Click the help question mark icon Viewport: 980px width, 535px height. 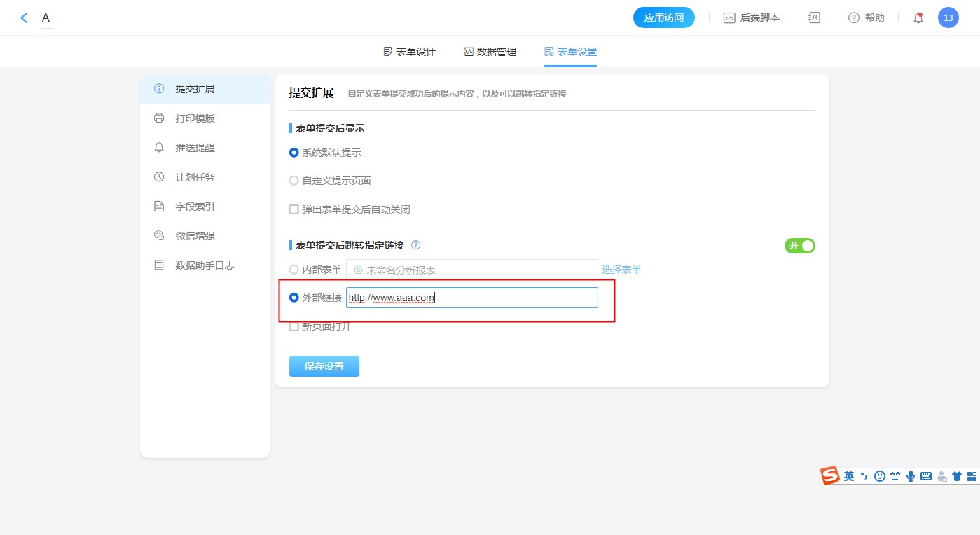pos(853,18)
